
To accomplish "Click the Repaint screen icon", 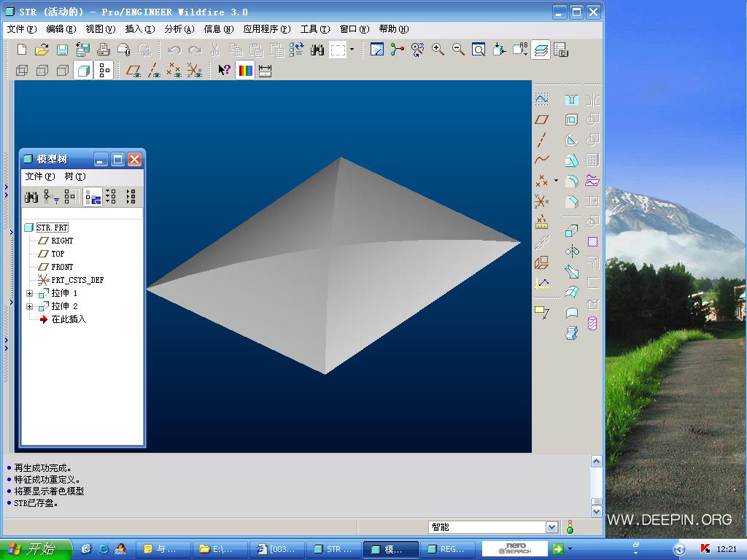I will 377,50.
